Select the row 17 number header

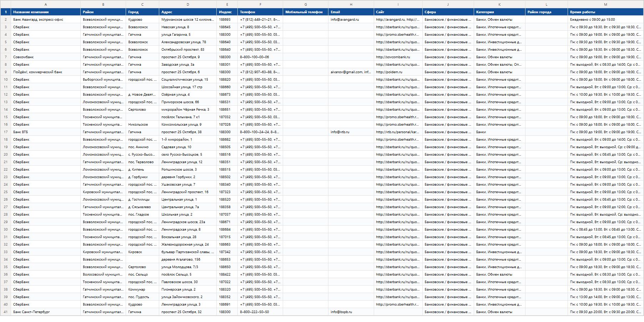tap(5, 132)
